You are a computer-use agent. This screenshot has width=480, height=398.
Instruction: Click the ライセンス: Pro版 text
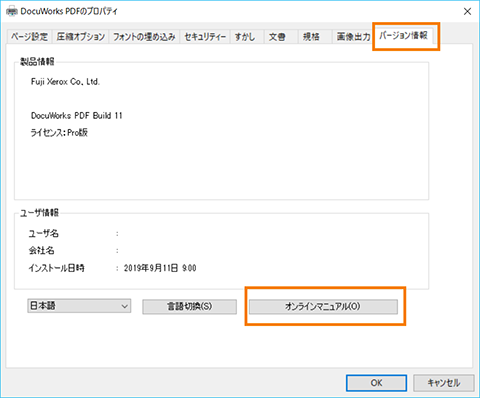(59, 133)
